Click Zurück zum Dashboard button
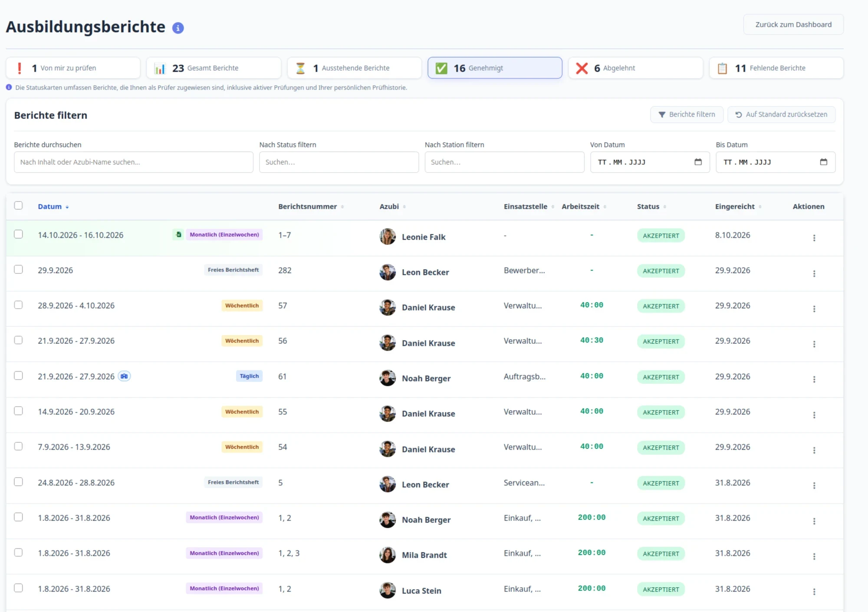This screenshot has height=612, width=868. click(793, 25)
